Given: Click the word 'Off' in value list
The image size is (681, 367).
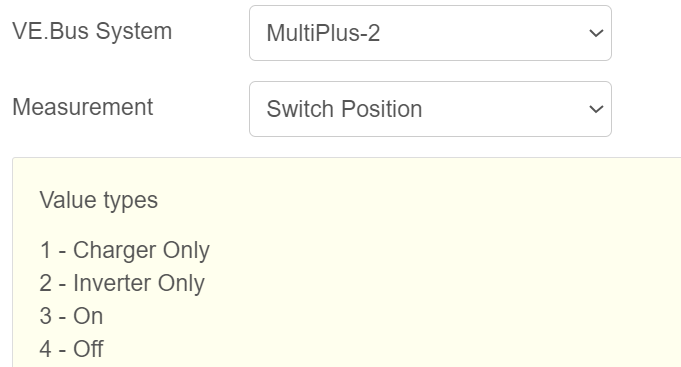Looking at the screenshot, I should pyautogui.click(x=88, y=349).
